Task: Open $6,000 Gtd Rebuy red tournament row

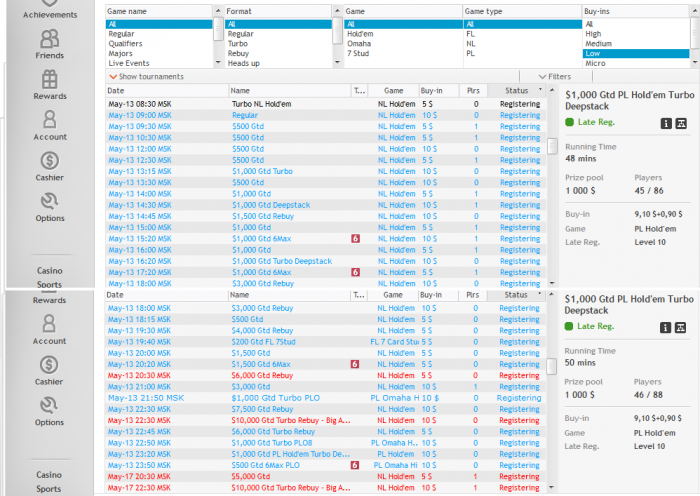Action: click(324, 375)
